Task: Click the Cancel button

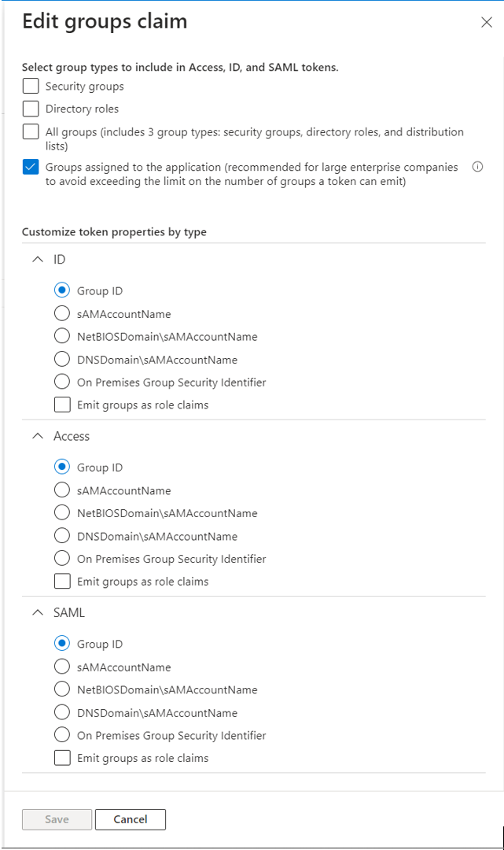Action: coord(131,819)
